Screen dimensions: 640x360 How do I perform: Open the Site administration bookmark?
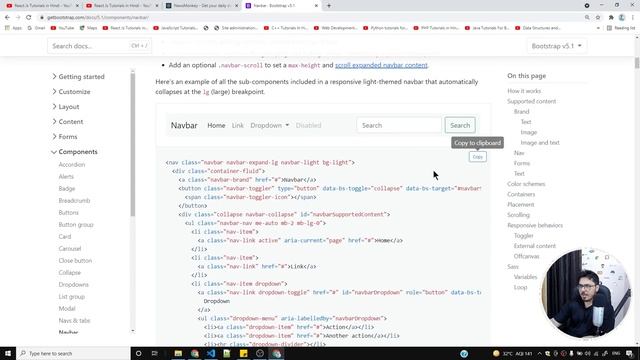point(236,28)
